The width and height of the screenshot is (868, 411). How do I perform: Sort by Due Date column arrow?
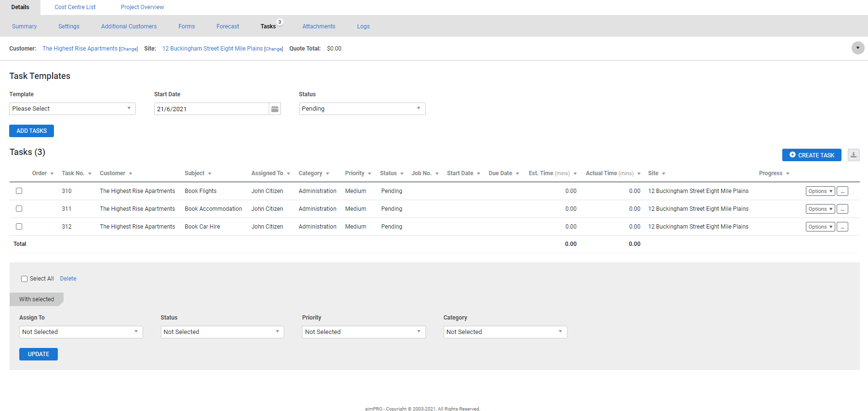pyautogui.click(x=517, y=174)
